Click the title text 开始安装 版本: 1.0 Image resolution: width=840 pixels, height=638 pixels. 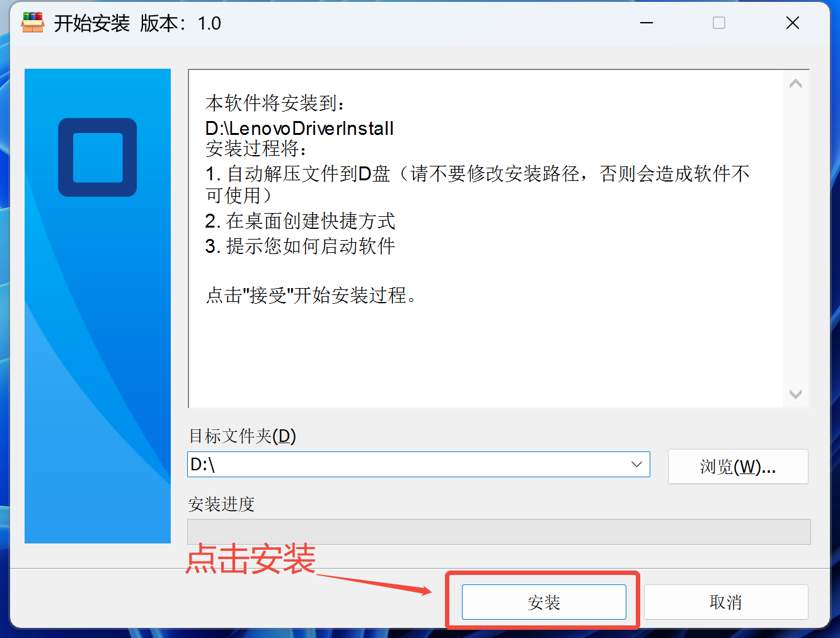(x=137, y=23)
